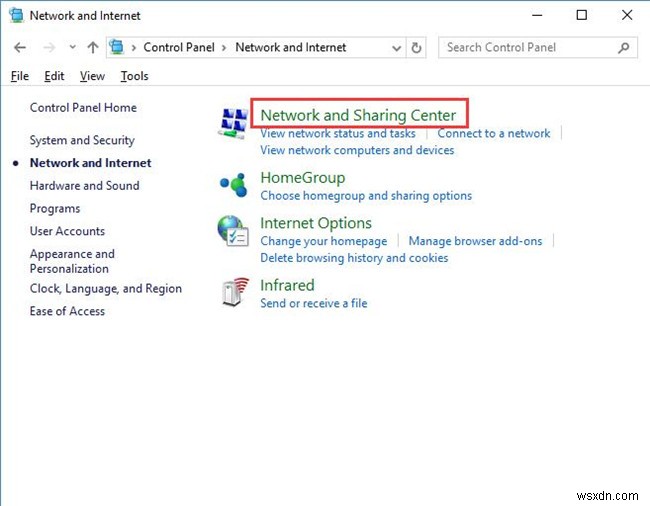Go to Control Panel Home
Image resolution: width=650 pixels, height=506 pixels.
tap(83, 108)
